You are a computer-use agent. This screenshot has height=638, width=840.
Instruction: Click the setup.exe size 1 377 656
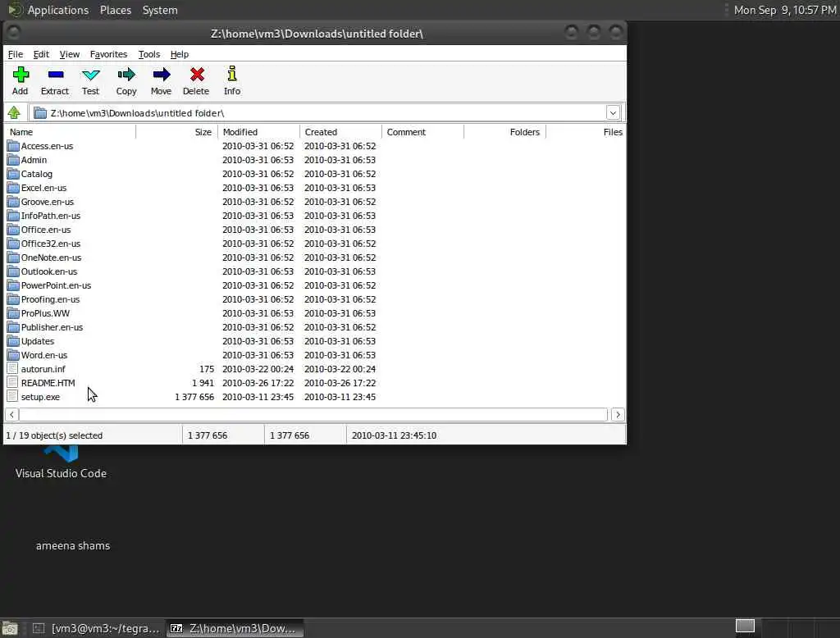point(194,397)
